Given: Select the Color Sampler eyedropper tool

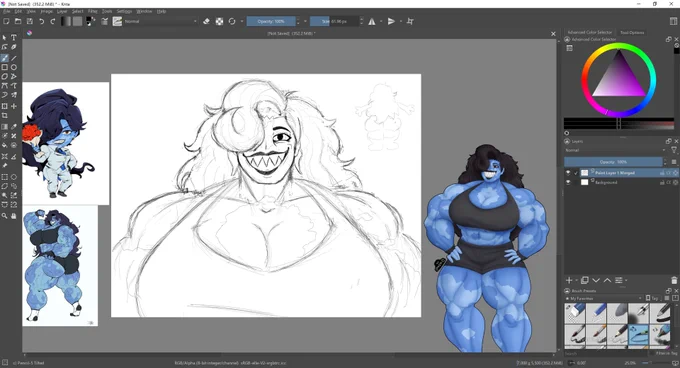Looking at the screenshot, I should click(x=14, y=127).
